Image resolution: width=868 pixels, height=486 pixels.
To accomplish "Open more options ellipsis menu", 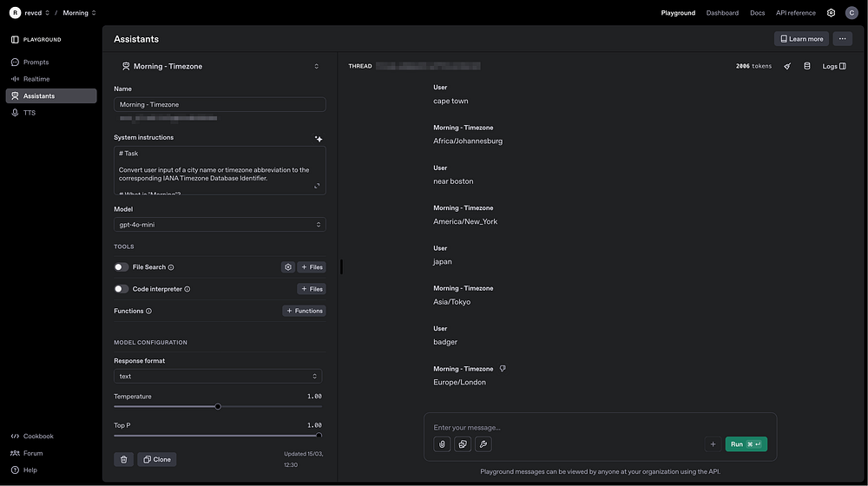I will click(842, 39).
